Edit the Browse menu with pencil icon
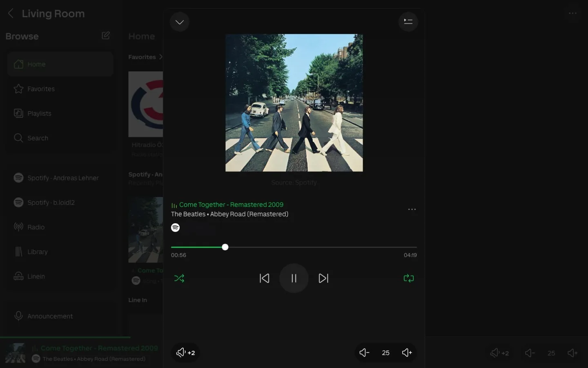Viewport: 588px width, 368px height. click(106, 36)
